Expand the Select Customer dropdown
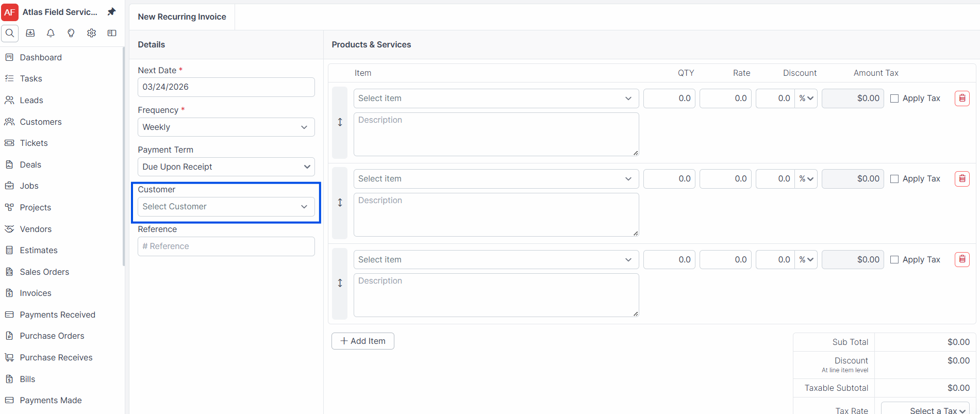980x414 pixels. [226, 207]
